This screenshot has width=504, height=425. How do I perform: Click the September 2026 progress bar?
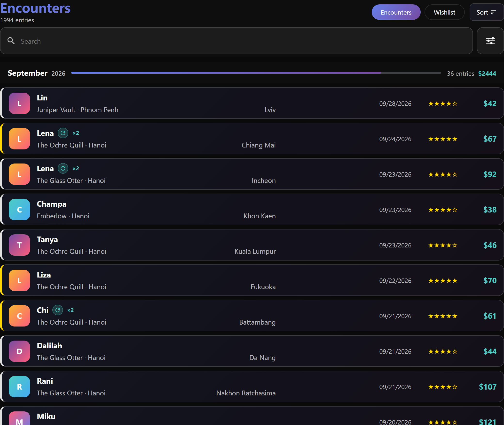[256, 73]
